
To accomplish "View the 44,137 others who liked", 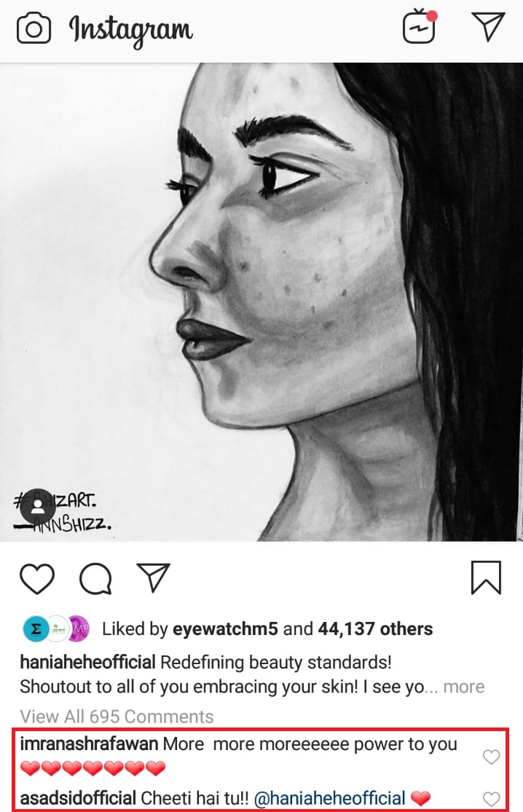I will (375, 628).
